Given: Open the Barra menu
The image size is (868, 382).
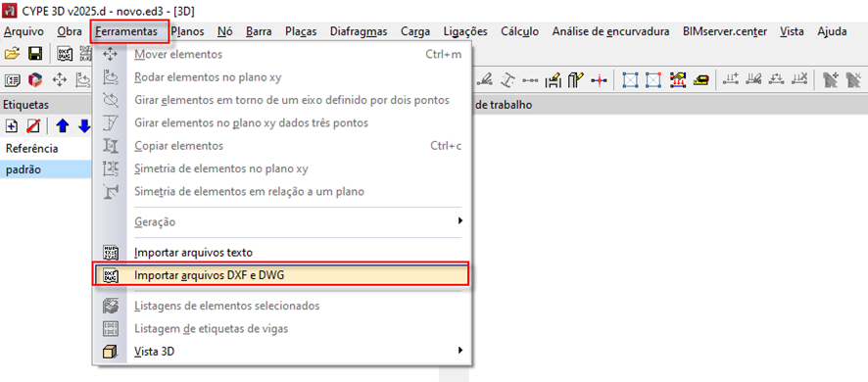Looking at the screenshot, I should [x=259, y=31].
